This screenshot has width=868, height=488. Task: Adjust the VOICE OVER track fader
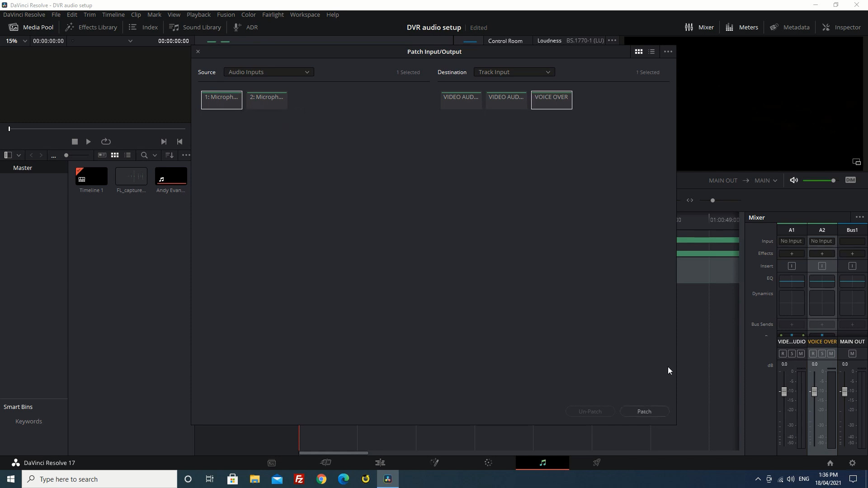[x=814, y=392]
